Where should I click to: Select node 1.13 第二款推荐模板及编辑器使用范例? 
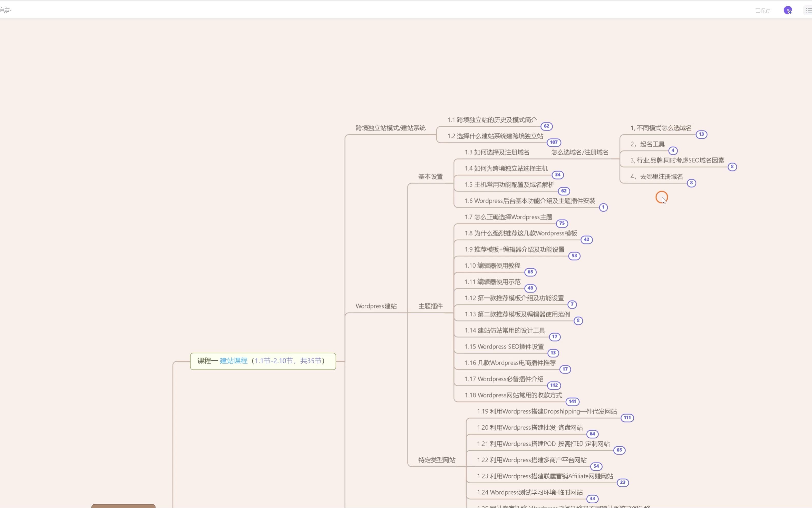517,314
